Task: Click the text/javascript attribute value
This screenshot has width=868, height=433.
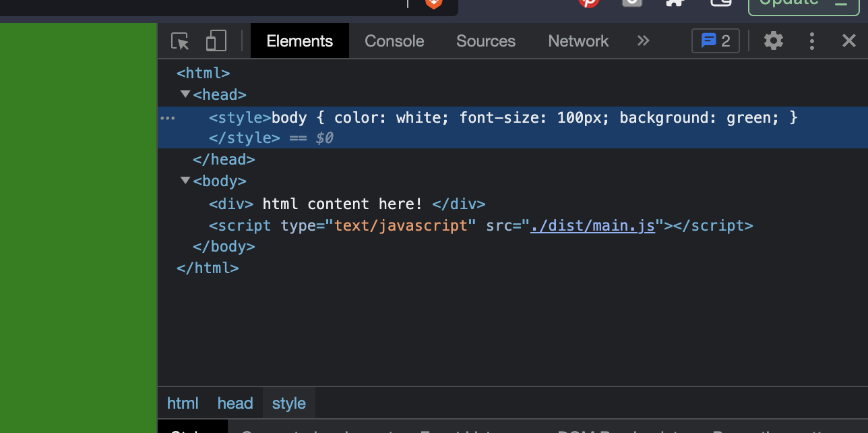Action: click(400, 225)
